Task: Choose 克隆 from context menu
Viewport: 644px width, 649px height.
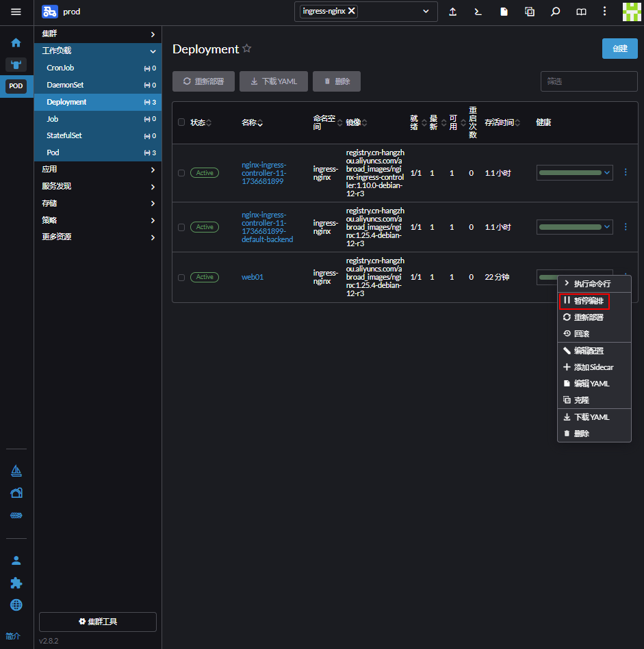Action: tap(594, 400)
